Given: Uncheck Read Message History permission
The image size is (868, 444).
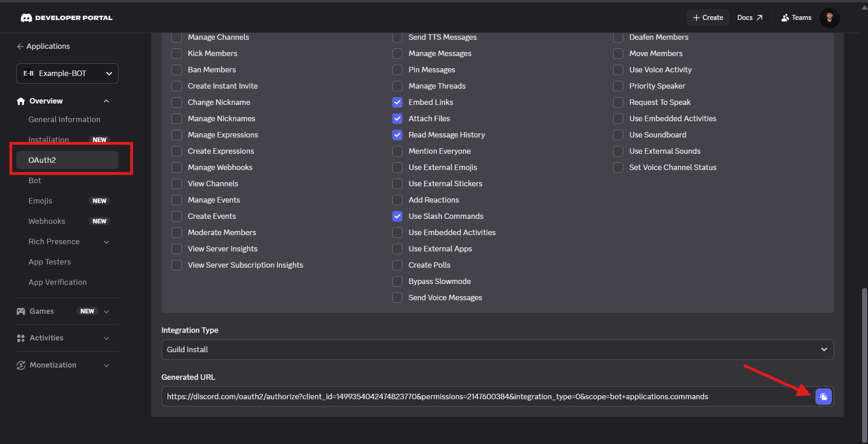Looking at the screenshot, I should [397, 135].
